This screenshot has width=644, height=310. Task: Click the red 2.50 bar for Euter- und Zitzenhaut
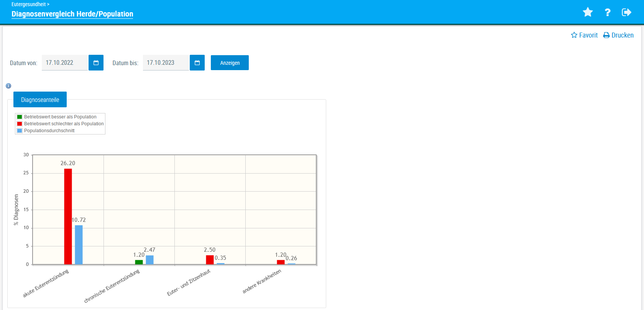[x=210, y=260]
